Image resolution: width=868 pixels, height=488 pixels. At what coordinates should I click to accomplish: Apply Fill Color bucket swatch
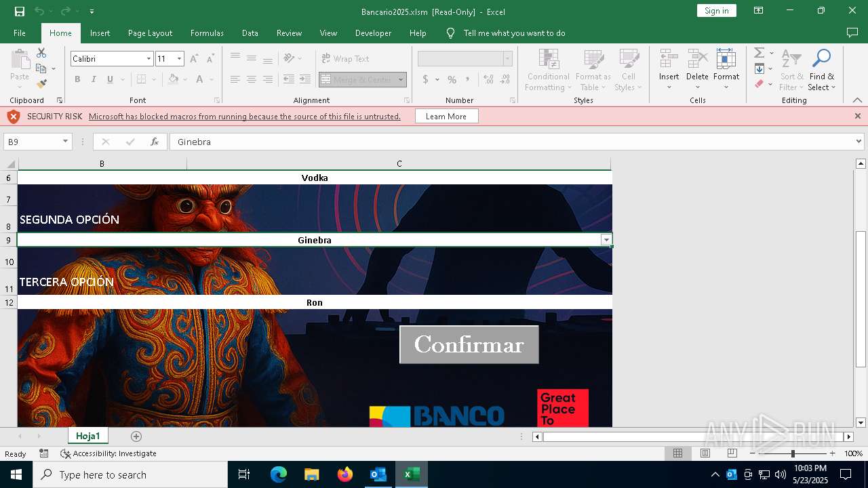(174, 79)
